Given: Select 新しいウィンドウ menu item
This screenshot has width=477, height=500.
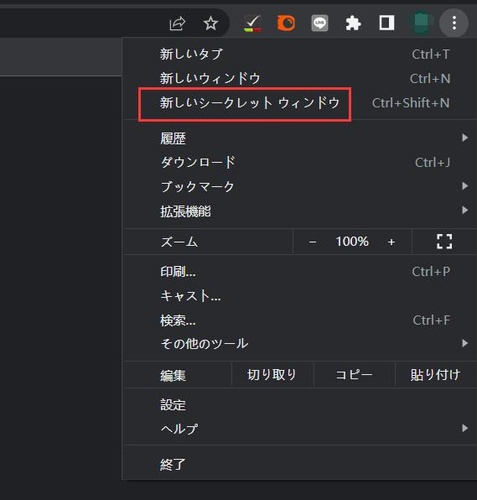Looking at the screenshot, I should 300,79.
